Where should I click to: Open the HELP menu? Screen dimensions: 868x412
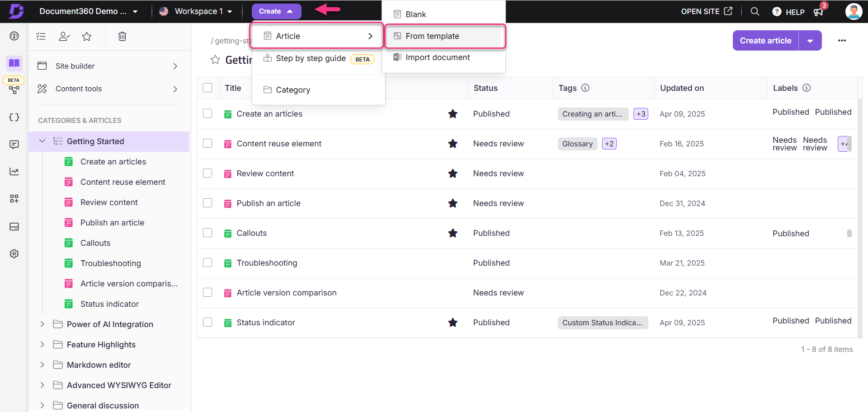point(788,12)
